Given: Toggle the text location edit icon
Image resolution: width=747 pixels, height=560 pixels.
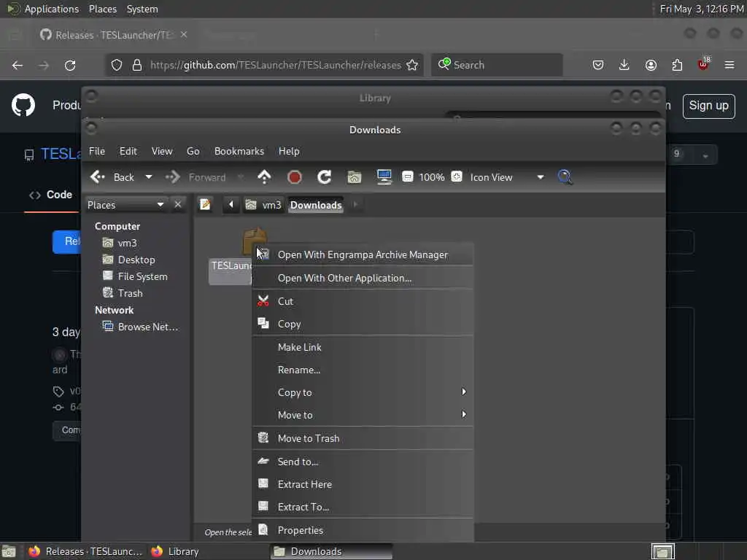Looking at the screenshot, I should 205,205.
